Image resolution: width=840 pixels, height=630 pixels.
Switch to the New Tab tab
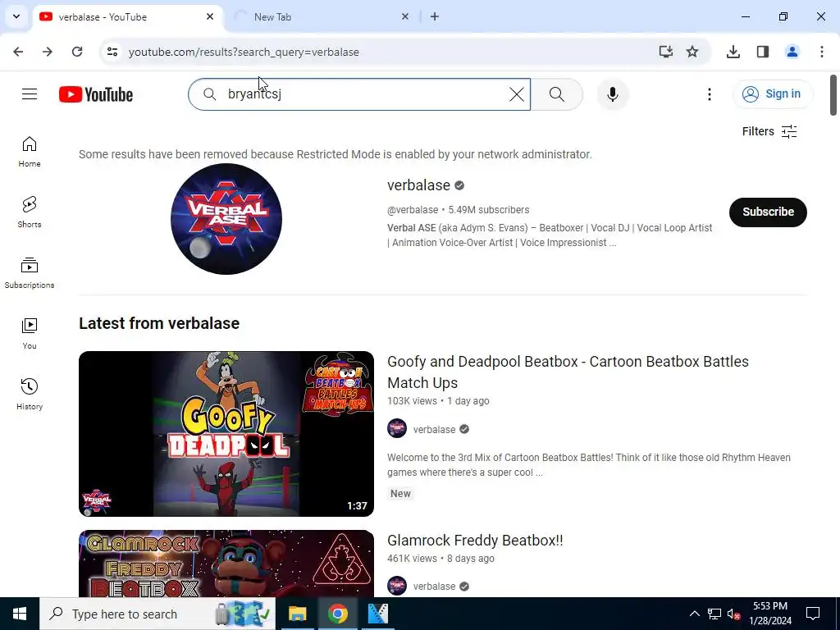coord(323,17)
